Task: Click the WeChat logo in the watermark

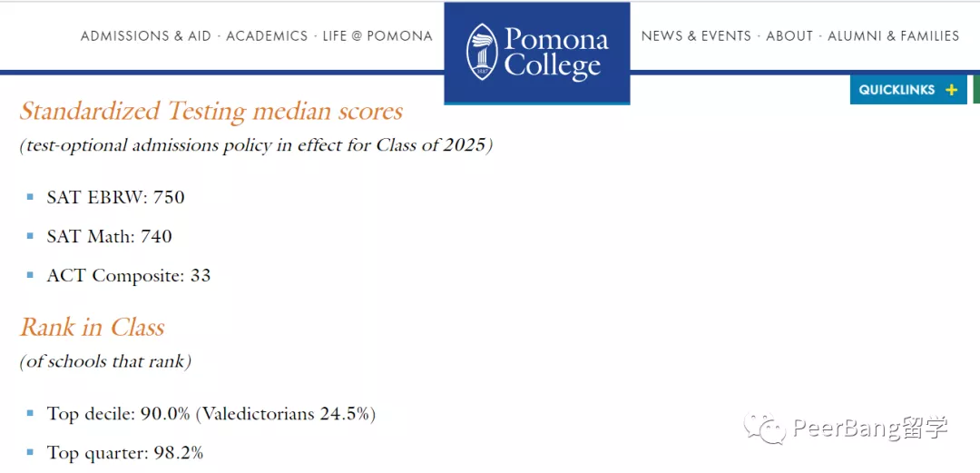Action: click(x=765, y=428)
